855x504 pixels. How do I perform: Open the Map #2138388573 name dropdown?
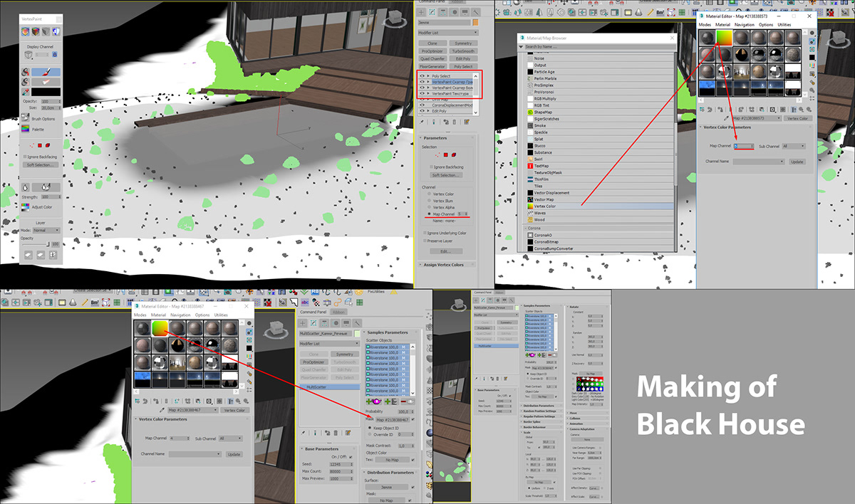(x=757, y=119)
